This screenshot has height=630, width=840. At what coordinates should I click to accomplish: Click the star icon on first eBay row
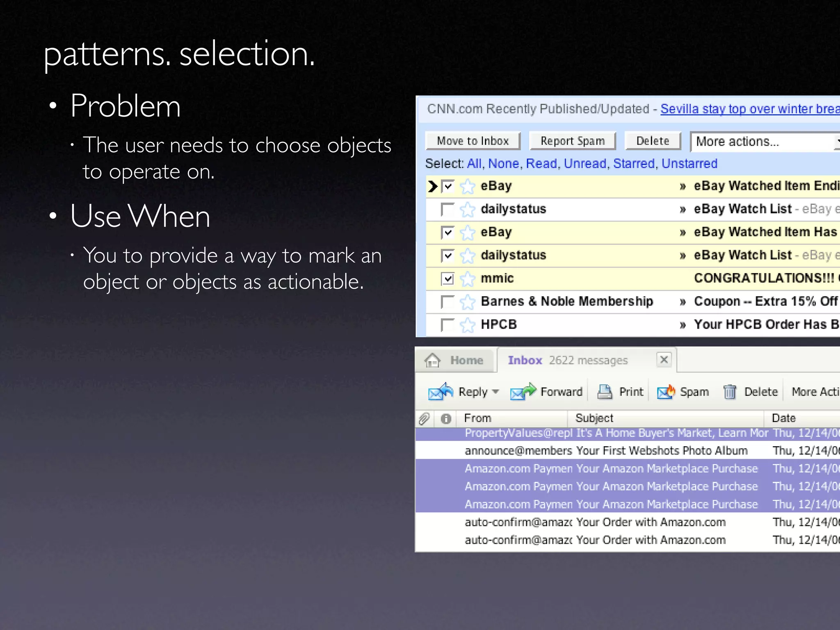pyautogui.click(x=467, y=187)
